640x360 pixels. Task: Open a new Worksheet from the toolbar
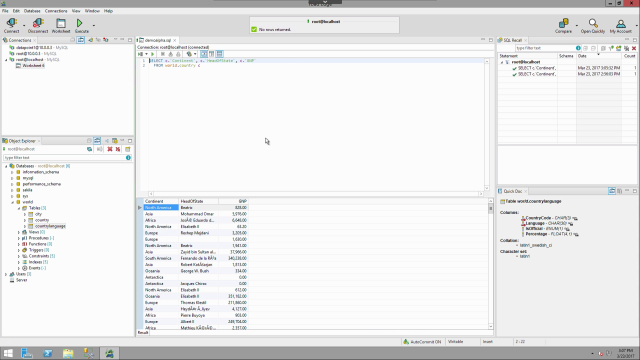[61, 25]
